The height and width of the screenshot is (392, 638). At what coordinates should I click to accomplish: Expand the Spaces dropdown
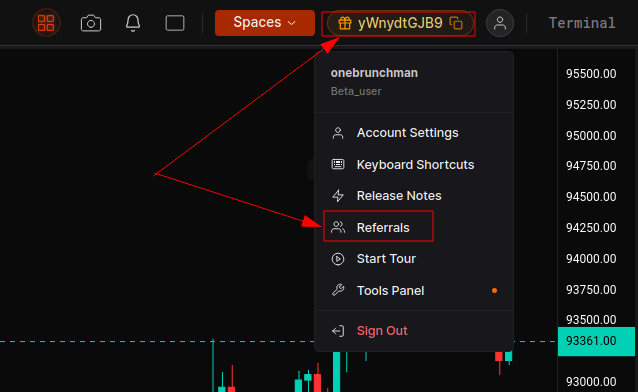coord(264,23)
